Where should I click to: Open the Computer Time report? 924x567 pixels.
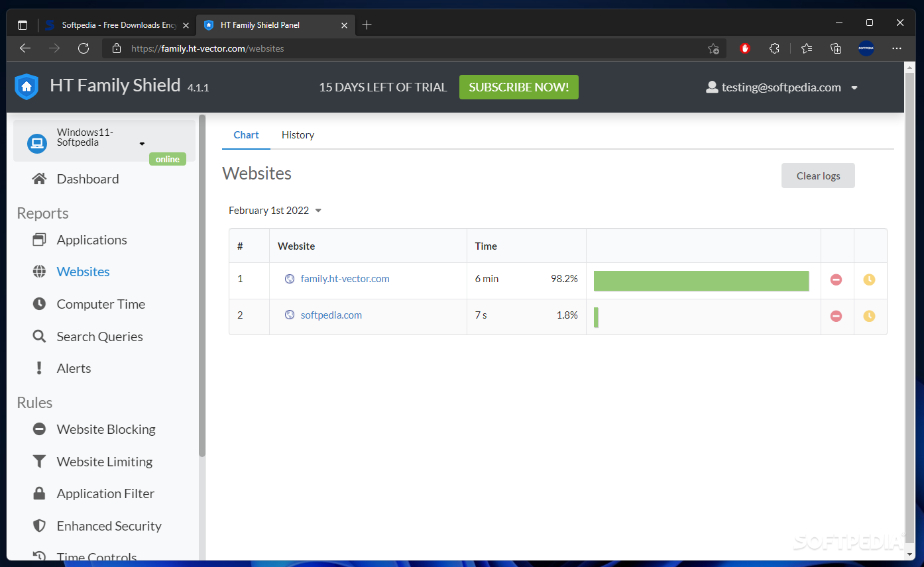tap(101, 304)
